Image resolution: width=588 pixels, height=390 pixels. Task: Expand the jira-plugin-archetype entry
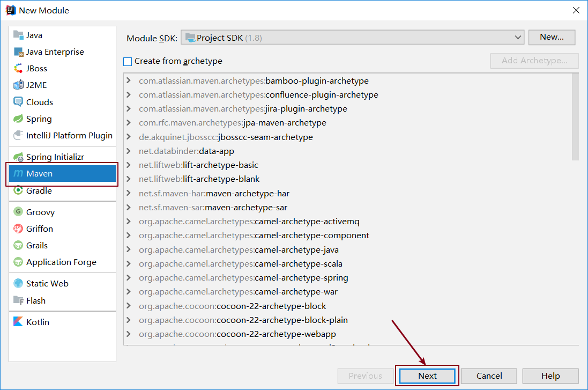[128, 108]
